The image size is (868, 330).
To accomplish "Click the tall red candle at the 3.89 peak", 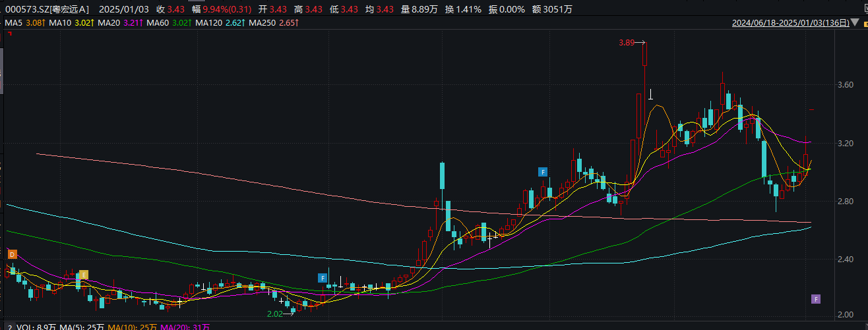I will (x=644, y=54).
